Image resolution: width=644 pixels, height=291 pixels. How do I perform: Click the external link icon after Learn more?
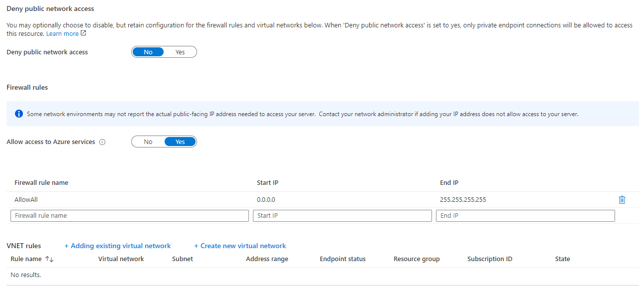(82, 33)
